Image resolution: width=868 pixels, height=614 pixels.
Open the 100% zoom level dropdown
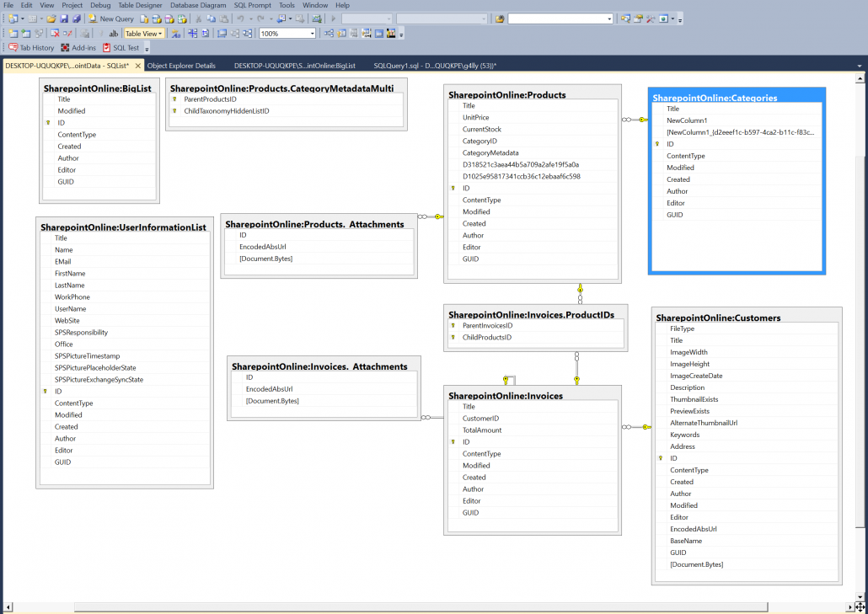(312, 32)
